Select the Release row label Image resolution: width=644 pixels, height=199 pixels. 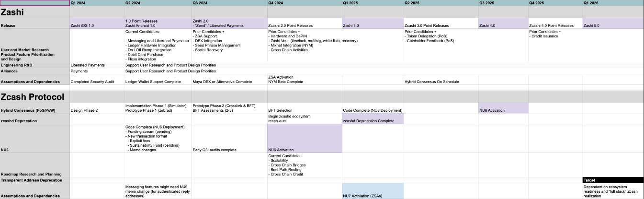[35, 23]
